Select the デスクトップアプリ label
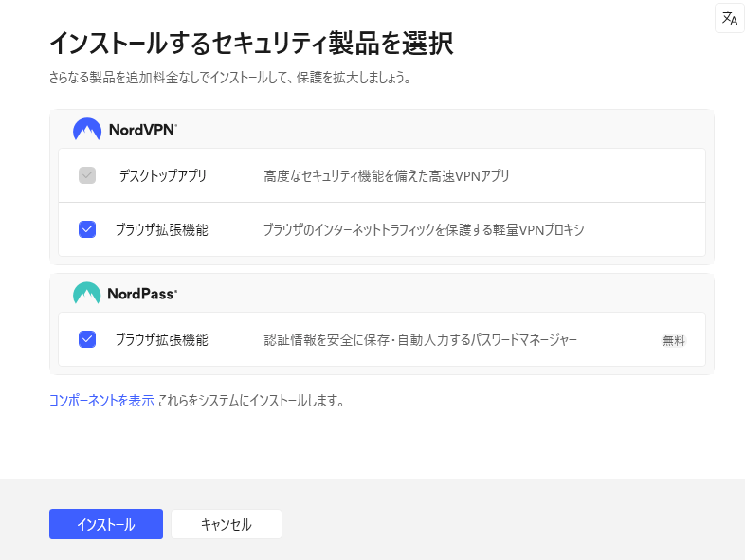Screen dimensions: 745x560 [162, 175]
